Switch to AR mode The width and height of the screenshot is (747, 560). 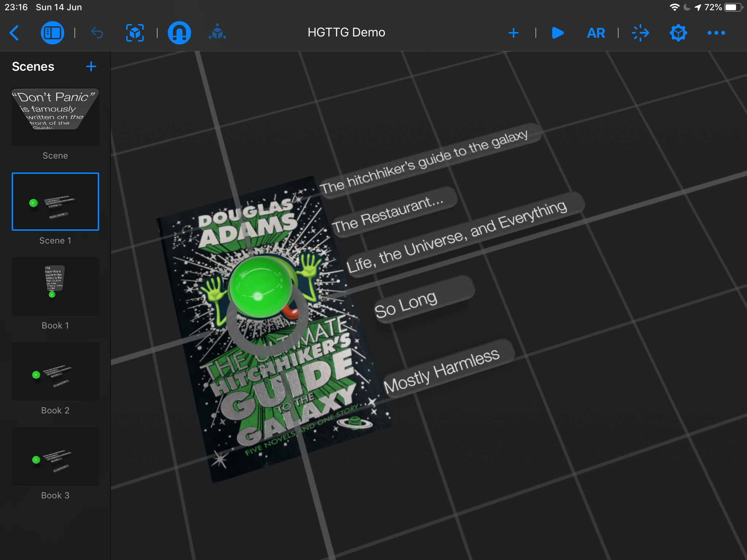pyautogui.click(x=596, y=33)
